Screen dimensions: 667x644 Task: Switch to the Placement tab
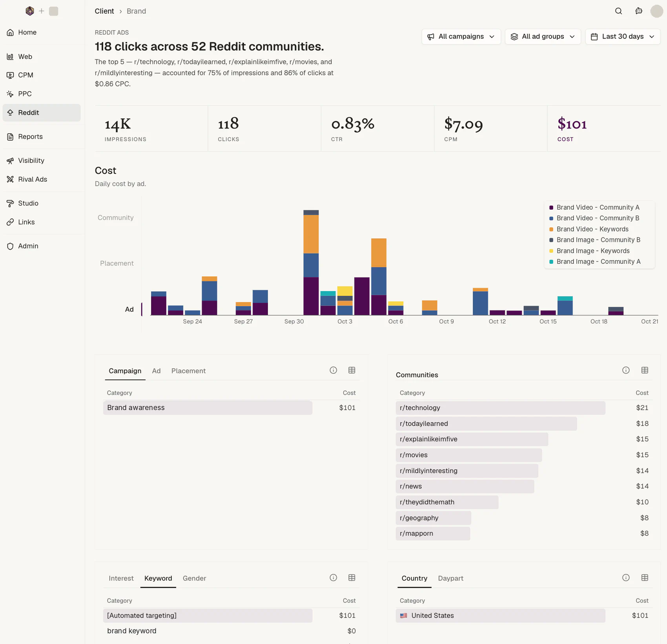(188, 371)
